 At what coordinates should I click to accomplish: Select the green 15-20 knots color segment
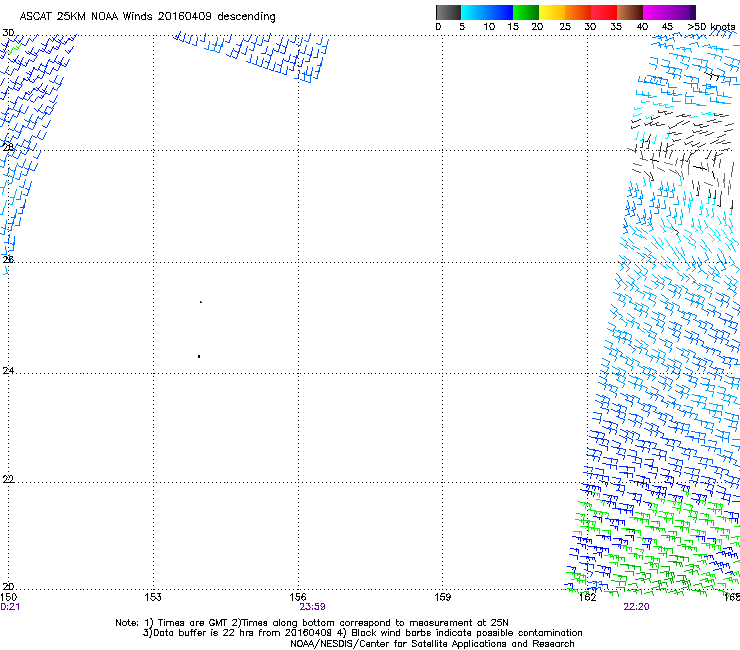coord(526,12)
